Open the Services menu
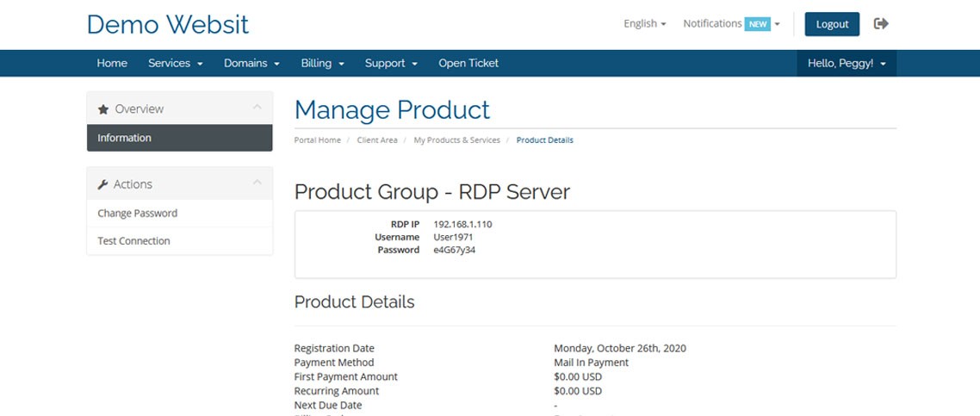 click(x=175, y=63)
